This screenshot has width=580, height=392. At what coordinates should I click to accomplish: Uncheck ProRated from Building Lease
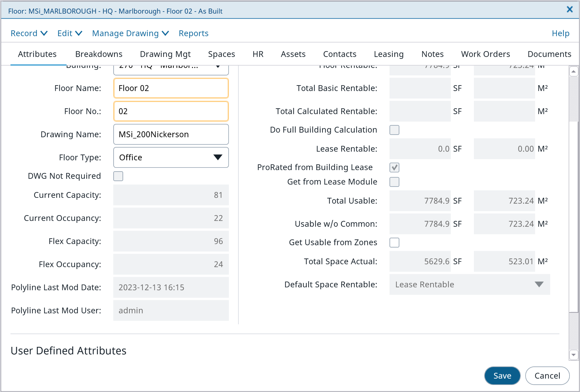pos(394,168)
